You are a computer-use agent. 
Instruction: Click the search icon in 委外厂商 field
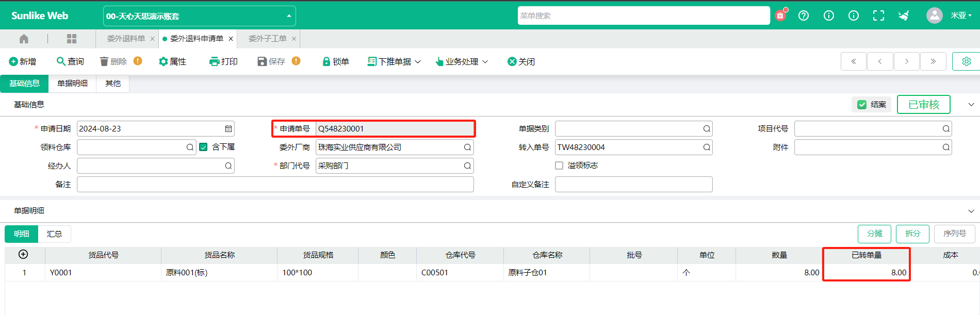tap(467, 147)
